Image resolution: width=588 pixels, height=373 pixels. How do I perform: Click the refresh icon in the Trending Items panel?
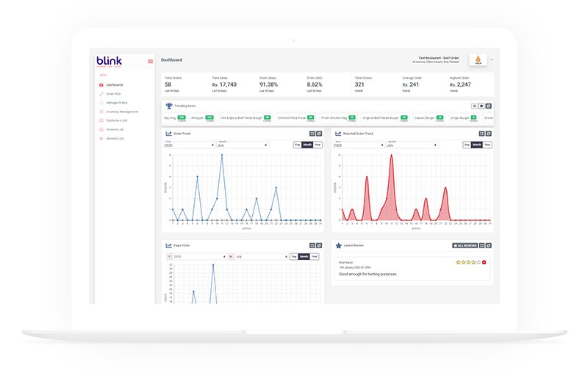488,106
